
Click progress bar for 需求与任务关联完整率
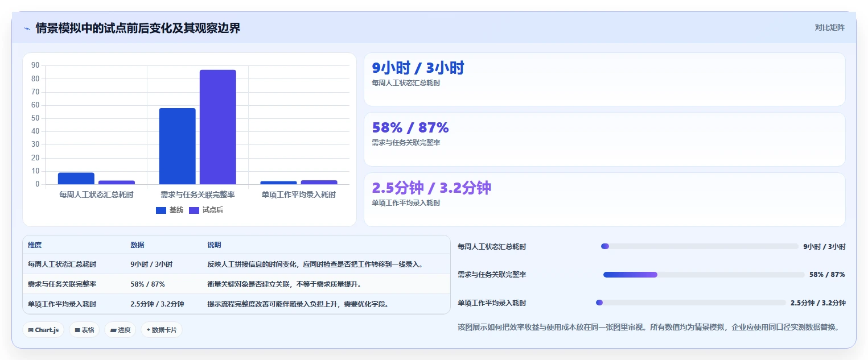point(704,275)
